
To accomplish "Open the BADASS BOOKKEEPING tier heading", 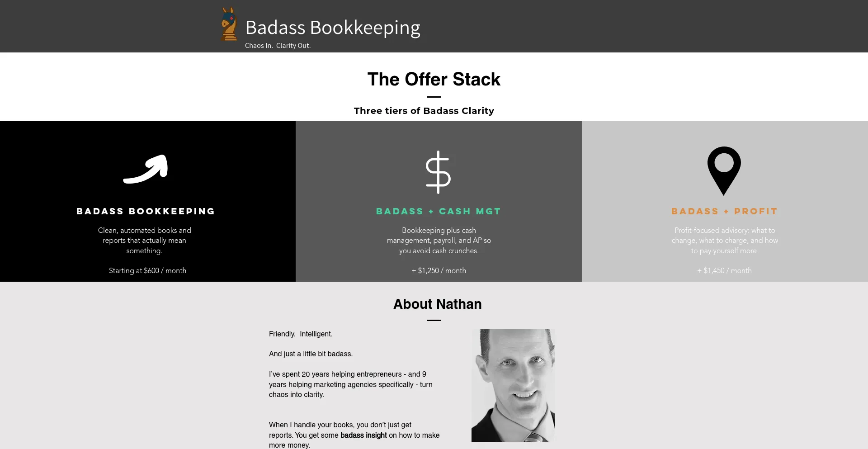I will [x=146, y=211].
